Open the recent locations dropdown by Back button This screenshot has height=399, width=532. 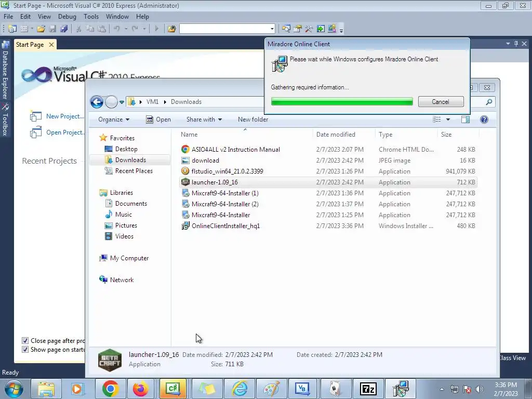coord(122,102)
